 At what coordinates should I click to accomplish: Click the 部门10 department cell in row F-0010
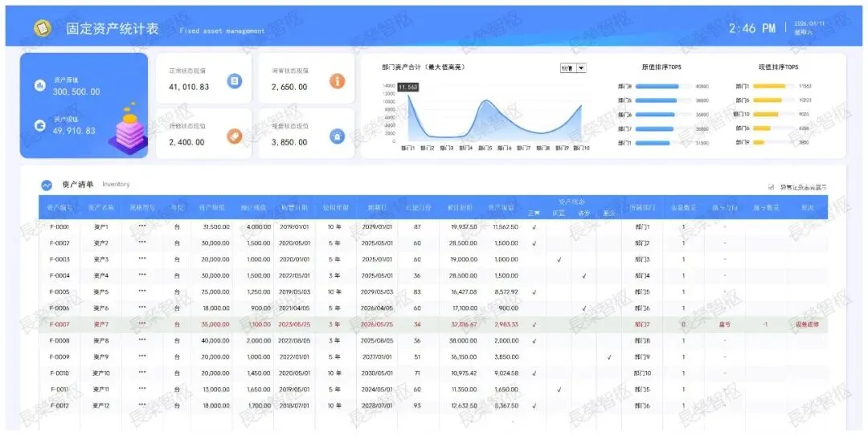[642, 373]
